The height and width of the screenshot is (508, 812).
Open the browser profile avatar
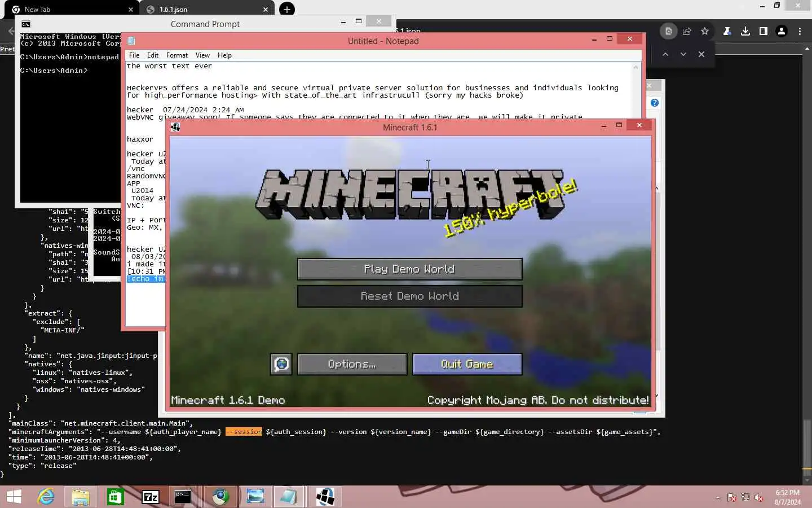[782, 32]
